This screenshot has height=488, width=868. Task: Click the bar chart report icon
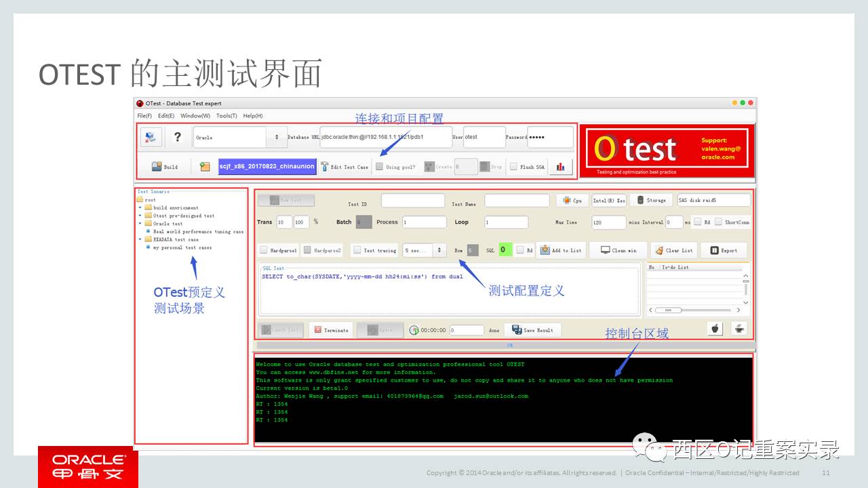(561, 167)
